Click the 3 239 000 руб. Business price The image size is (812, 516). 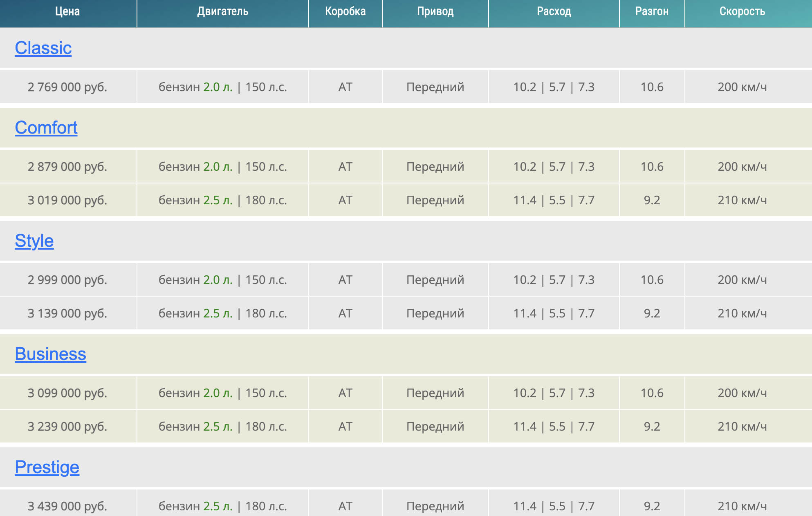[x=67, y=427]
